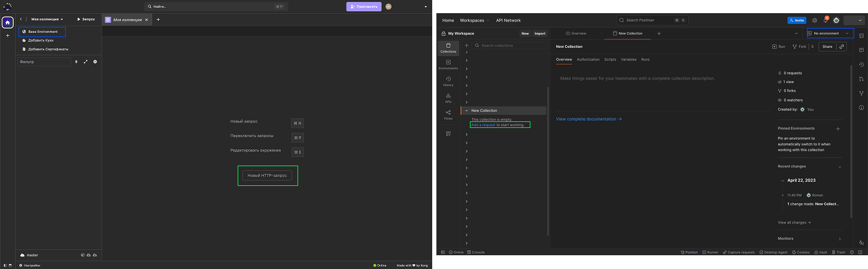Image resolution: width=868 pixels, height=269 pixels.
Task: Open Postbot in the status bar
Action: click(689, 252)
